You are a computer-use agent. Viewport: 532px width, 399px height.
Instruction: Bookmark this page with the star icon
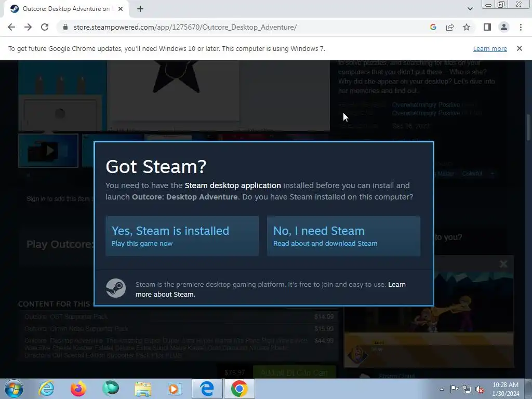467,27
